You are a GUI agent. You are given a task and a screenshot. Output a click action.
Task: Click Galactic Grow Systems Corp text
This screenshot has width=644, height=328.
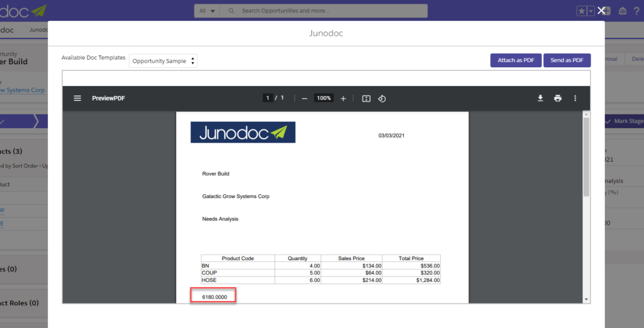[236, 196]
